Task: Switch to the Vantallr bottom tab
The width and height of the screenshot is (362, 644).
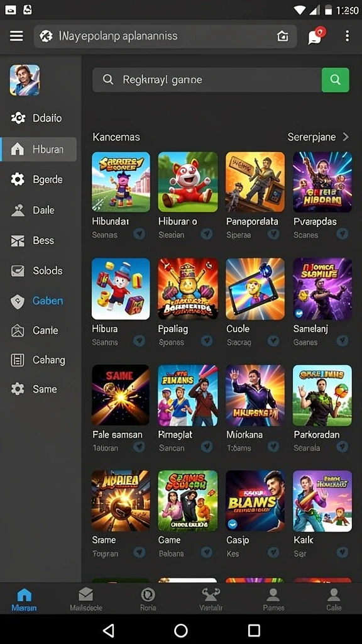Action: click(x=211, y=599)
